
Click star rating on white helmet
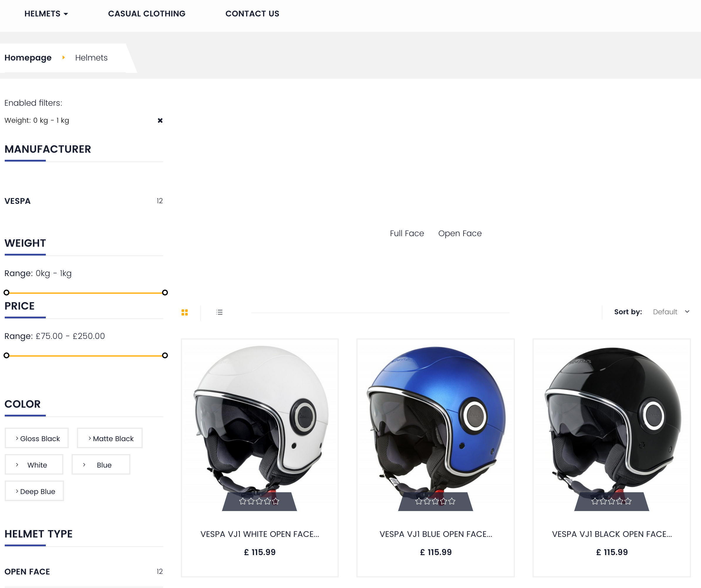(259, 501)
